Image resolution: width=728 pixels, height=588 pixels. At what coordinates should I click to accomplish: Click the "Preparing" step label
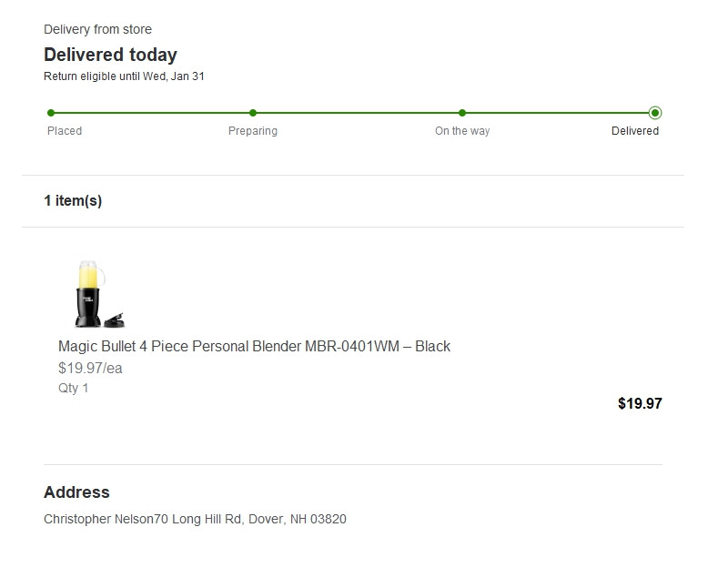pos(253,131)
